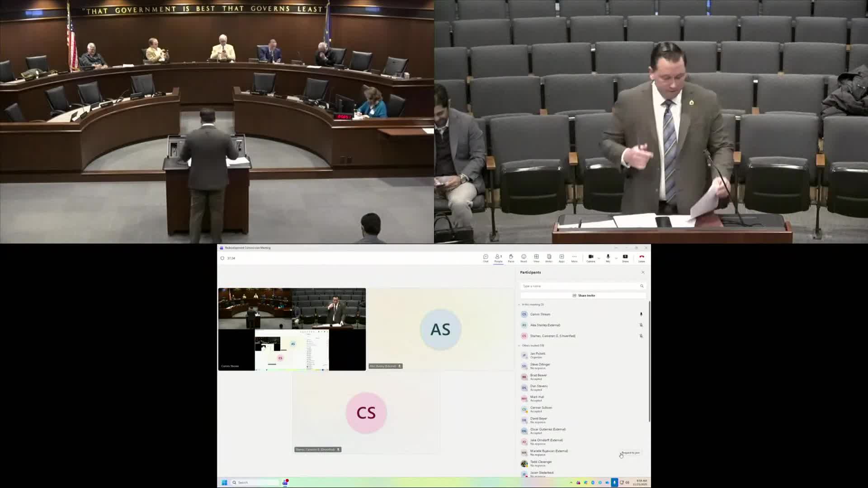Collapse the 'Others invited' section

(x=519, y=345)
